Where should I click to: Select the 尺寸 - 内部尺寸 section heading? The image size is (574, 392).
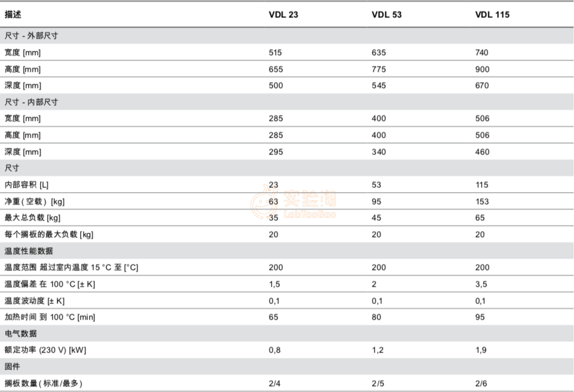(x=31, y=102)
